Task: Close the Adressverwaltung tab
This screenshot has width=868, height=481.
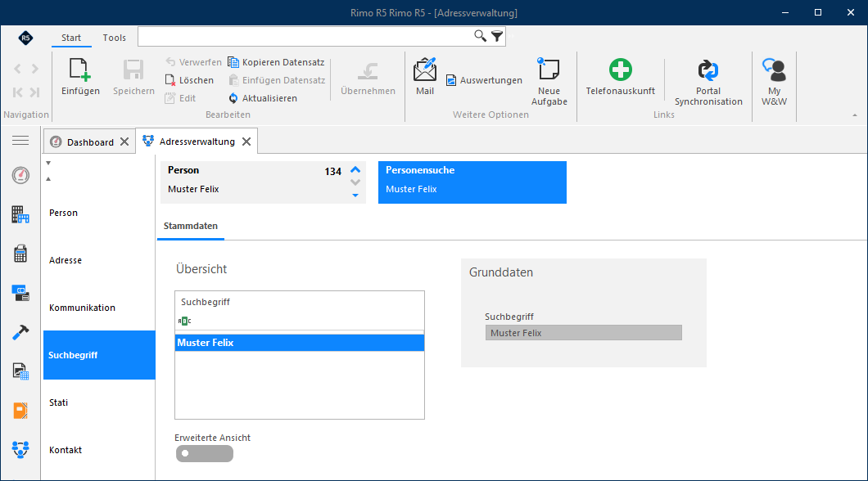Action: pos(246,142)
